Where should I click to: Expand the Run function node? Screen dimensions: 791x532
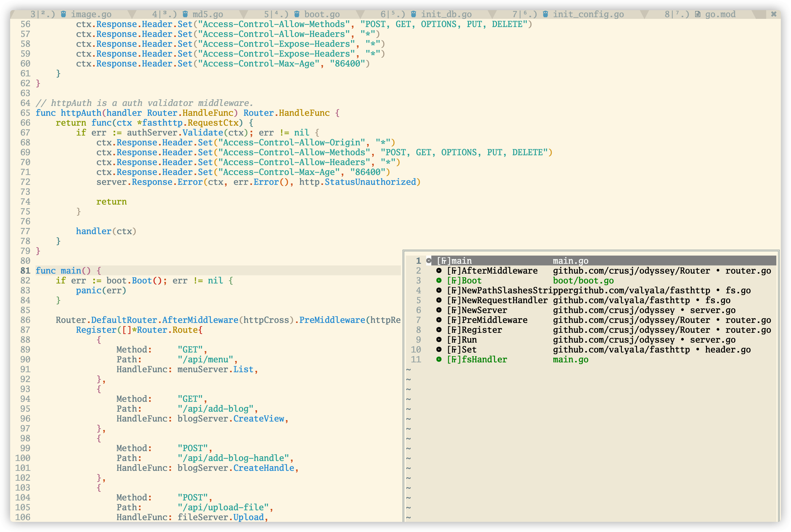point(439,340)
